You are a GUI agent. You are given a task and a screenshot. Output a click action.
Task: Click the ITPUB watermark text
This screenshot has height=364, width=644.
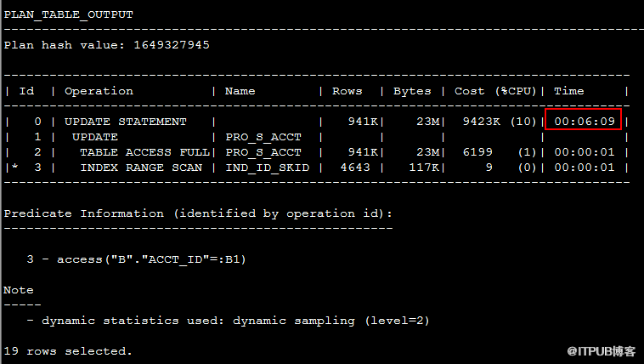pos(602,351)
